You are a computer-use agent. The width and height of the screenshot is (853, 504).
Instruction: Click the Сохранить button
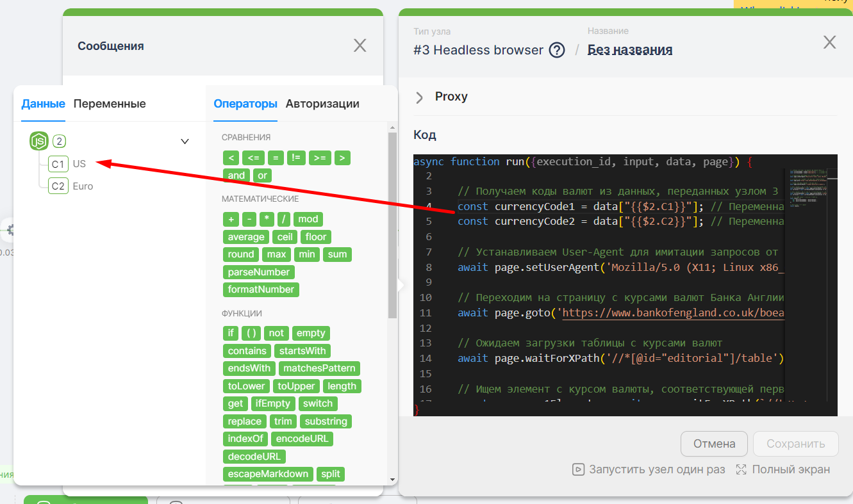[x=796, y=444]
